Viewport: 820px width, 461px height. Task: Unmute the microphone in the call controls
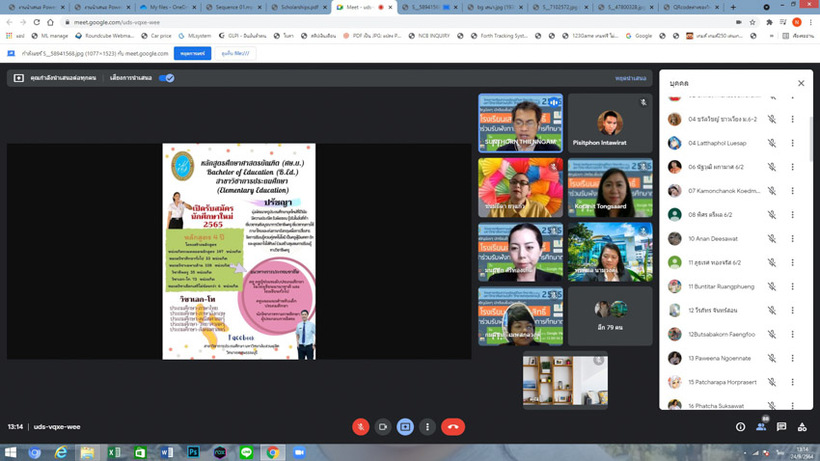point(360,427)
